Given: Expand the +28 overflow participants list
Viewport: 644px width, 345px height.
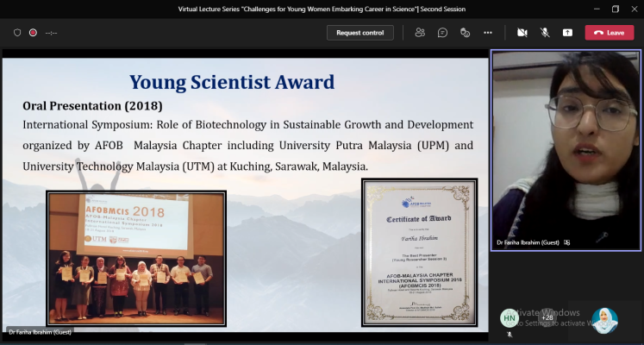Looking at the screenshot, I should coord(547,317).
